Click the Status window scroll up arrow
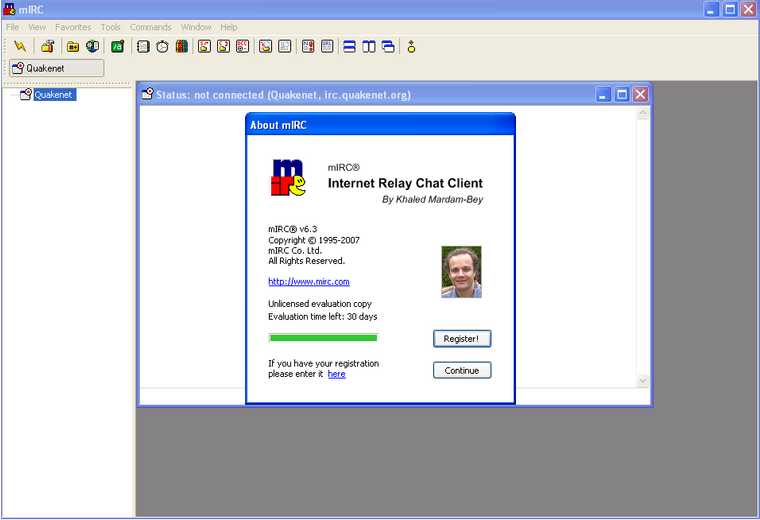The width and height of the screenshot is (760, 520). click(x=643, y=113)
